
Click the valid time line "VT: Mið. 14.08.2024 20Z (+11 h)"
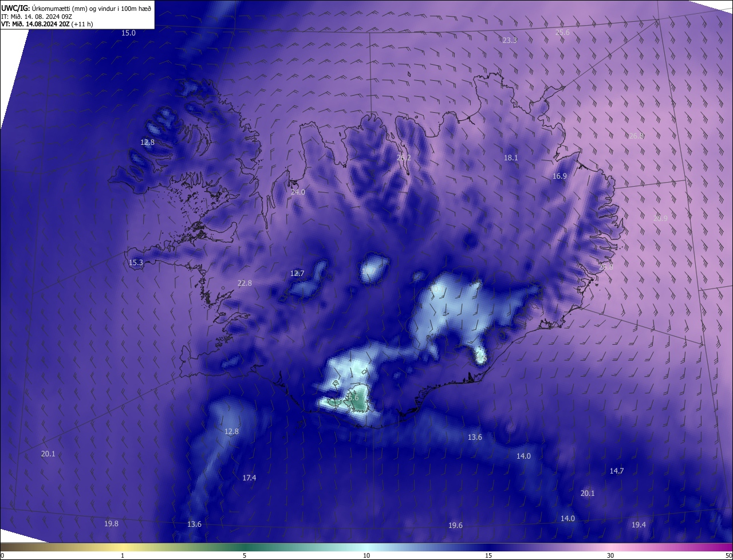click(48, 24)
